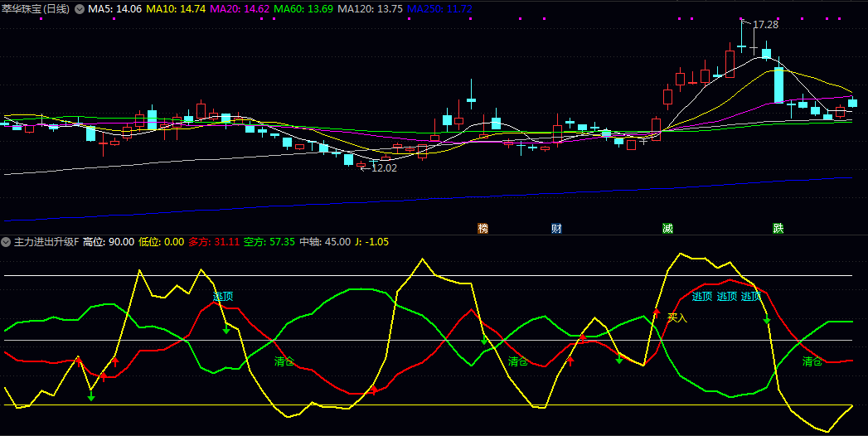Click the 17.28 high price marker
The image size is (868, 436).
tap(765, 25)
